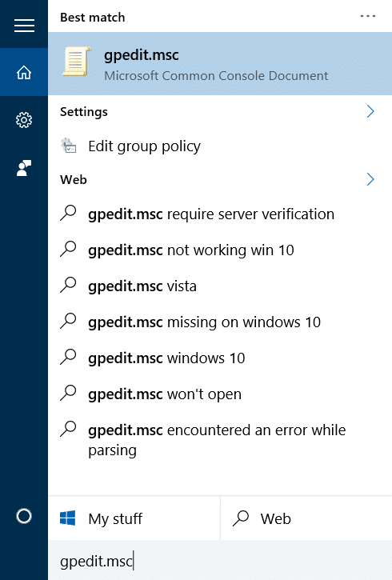Click the search icon for 'encountered an error'
This screenshot has width=392, height=580.
[68, 430]
